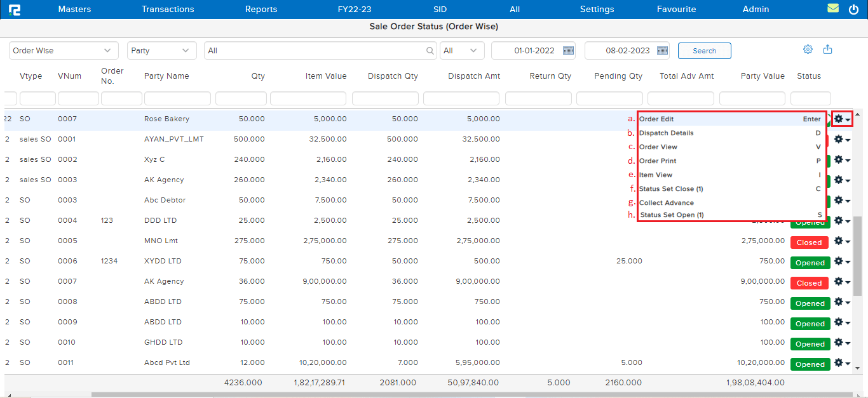Open the All filter dropdown beside search field
The width and height of the screenshot is (868, 398).
tap(461, 51)
